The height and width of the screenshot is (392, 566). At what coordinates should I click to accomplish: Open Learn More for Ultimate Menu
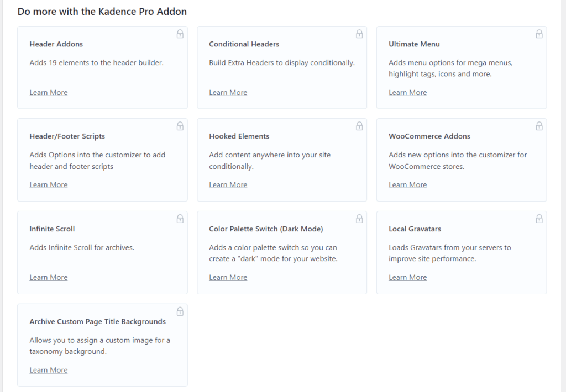pyautogui.click(x=407, y=92)
